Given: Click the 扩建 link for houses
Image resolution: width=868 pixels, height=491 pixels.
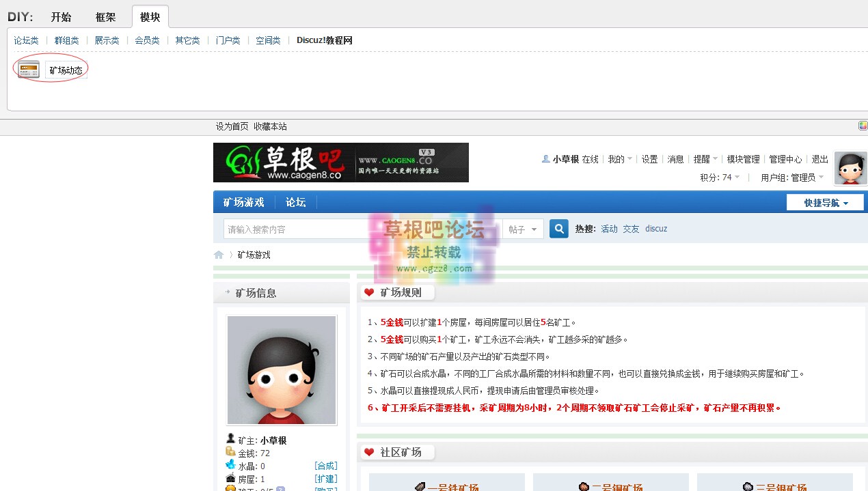Looking at the screenshot, I should 326,479.
